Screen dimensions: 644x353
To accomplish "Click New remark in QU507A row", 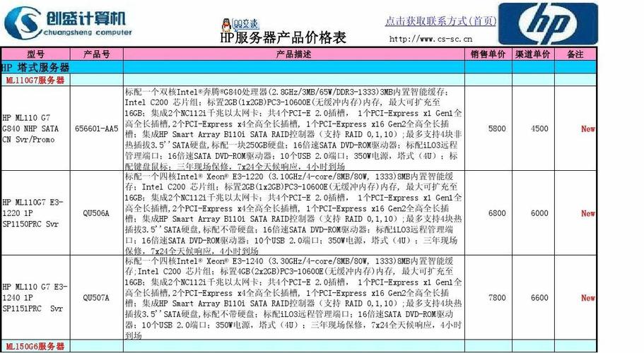I will click(587, 298).
